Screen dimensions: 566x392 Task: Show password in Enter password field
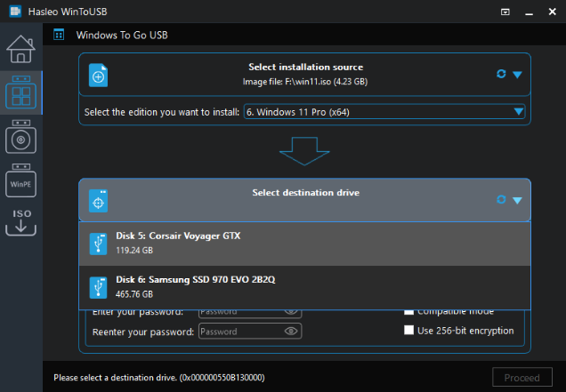point(291,311)
